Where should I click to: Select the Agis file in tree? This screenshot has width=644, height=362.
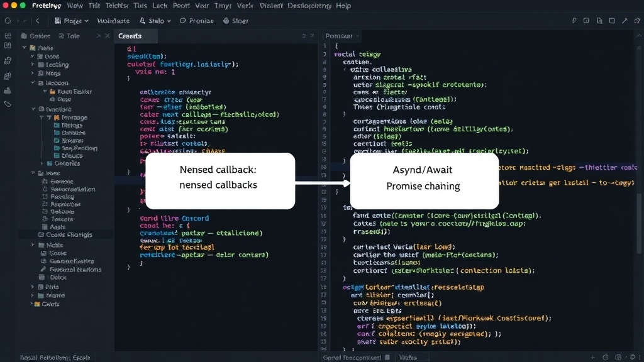pos(54,226)
